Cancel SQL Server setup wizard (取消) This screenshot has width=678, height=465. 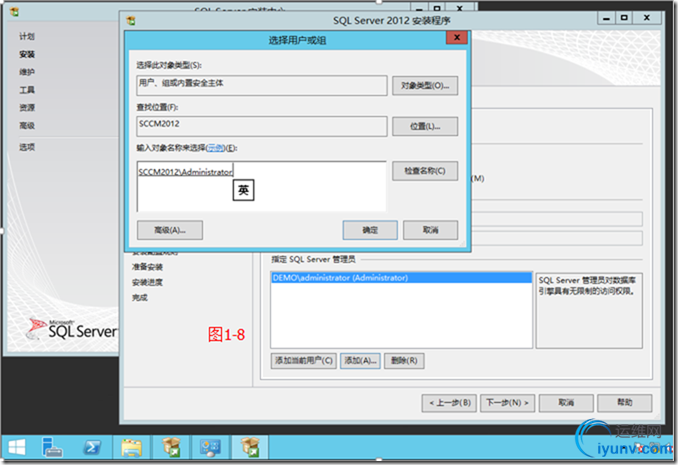point(566,403)
